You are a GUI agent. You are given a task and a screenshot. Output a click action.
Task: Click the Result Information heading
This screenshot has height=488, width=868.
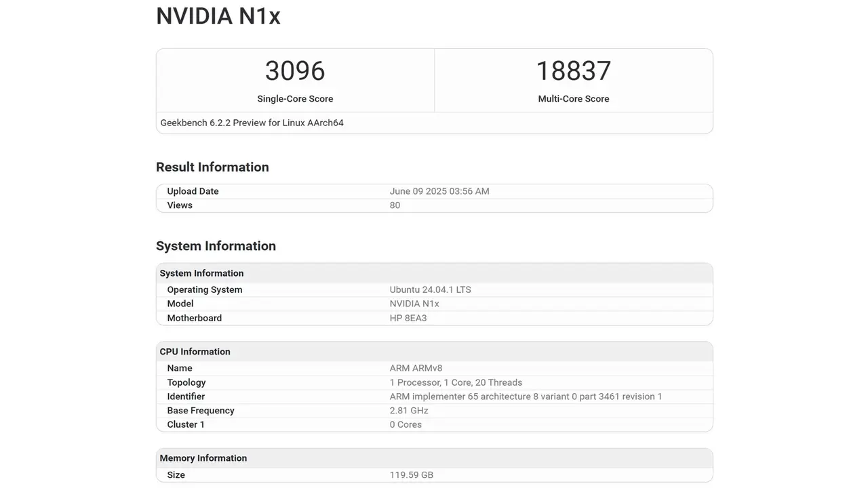[212, 167]
